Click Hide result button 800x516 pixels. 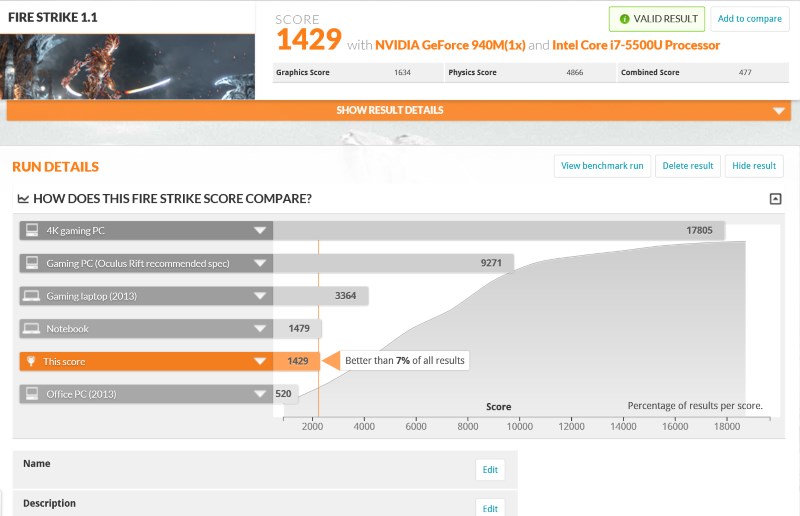[754, 166]
